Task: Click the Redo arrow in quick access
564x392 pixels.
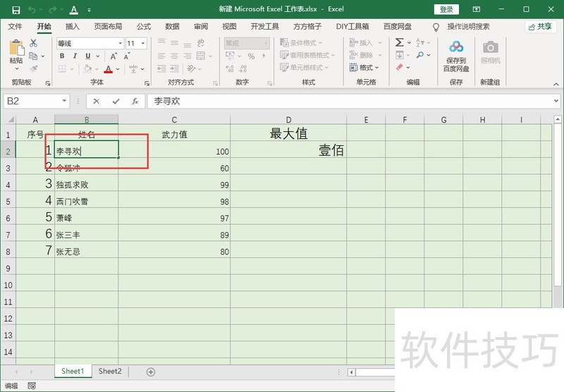Action: pyautogui.click(x=52, y=10)
